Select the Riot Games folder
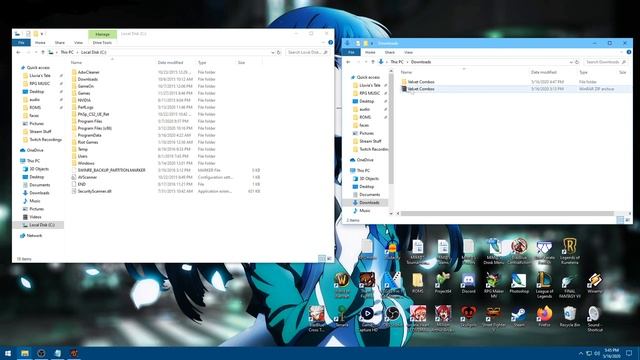The height and width of the screenshot is (360, 640). tap(88, 142)
